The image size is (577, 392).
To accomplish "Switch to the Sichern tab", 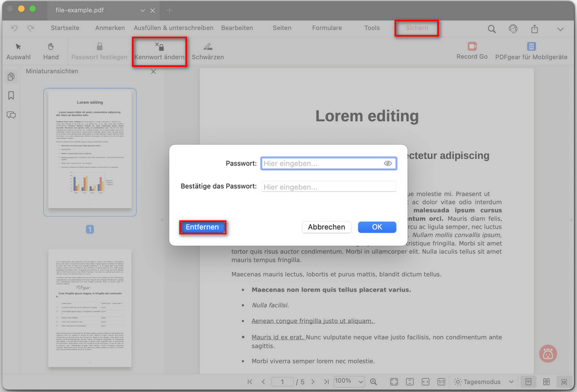I will point(417,28).
